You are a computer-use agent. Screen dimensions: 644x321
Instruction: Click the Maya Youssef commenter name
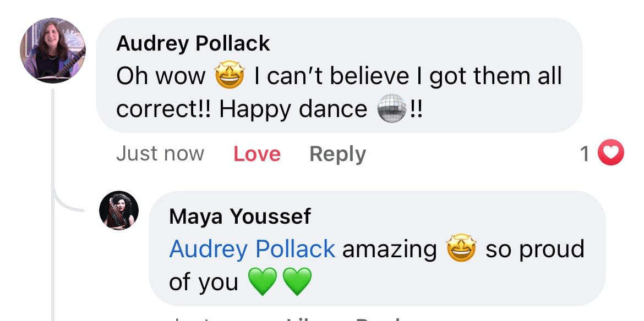[240, 217]
